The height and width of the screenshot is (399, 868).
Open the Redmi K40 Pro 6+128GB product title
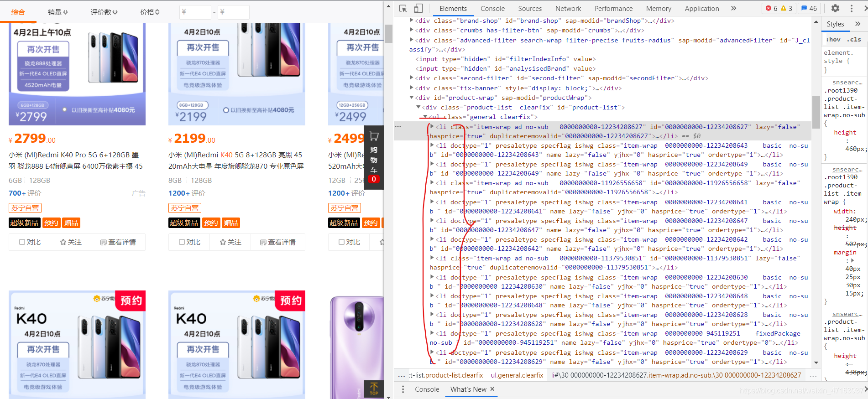click(x=76, y=161)
